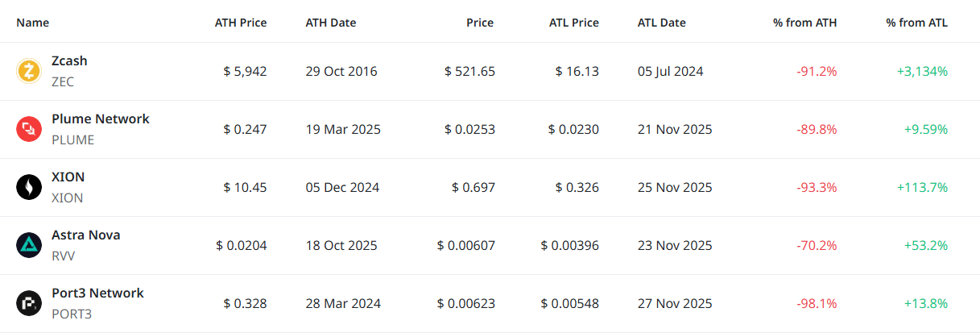Image resolution: width=980 pixels, height=333 pixels.
Task: Click the Plume Network red logo icon
Action: click(x=29, y=129)
